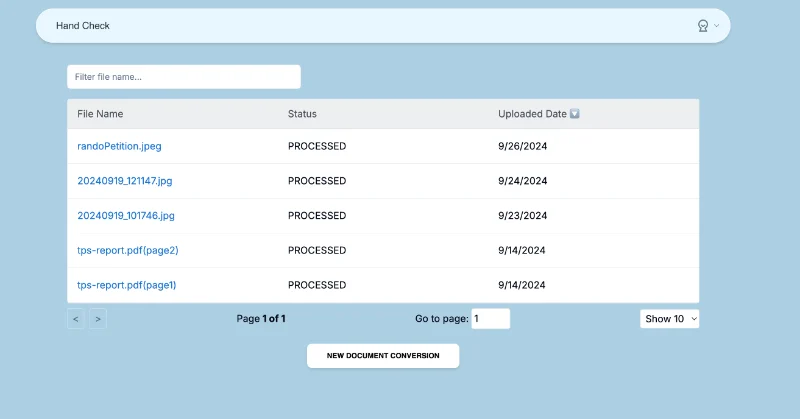Click New Document Conversion button

point(383,356)
